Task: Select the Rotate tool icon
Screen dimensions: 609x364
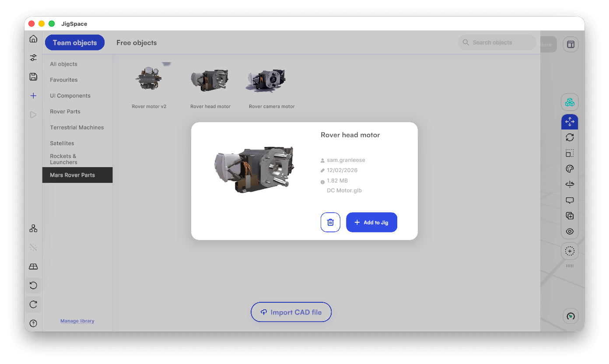Action: click(x=570, y=137)
